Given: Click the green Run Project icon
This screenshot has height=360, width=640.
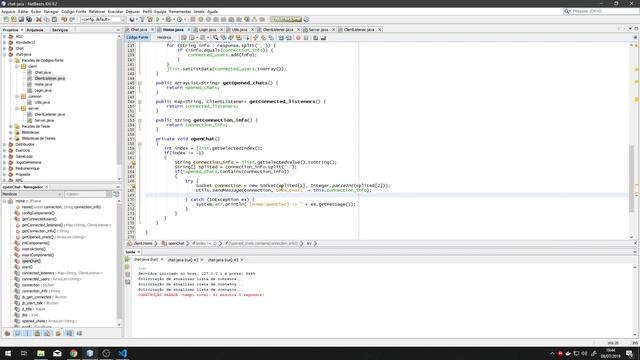Looking at the screenshot, I should (158, 20).
